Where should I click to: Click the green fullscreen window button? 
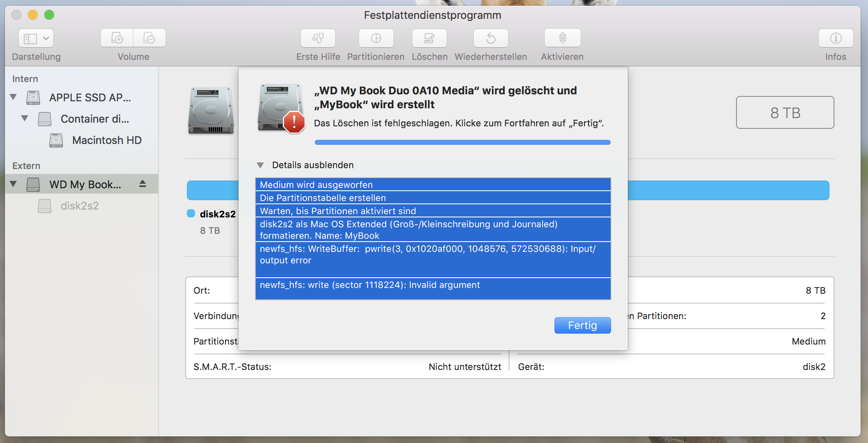(49, 15)
